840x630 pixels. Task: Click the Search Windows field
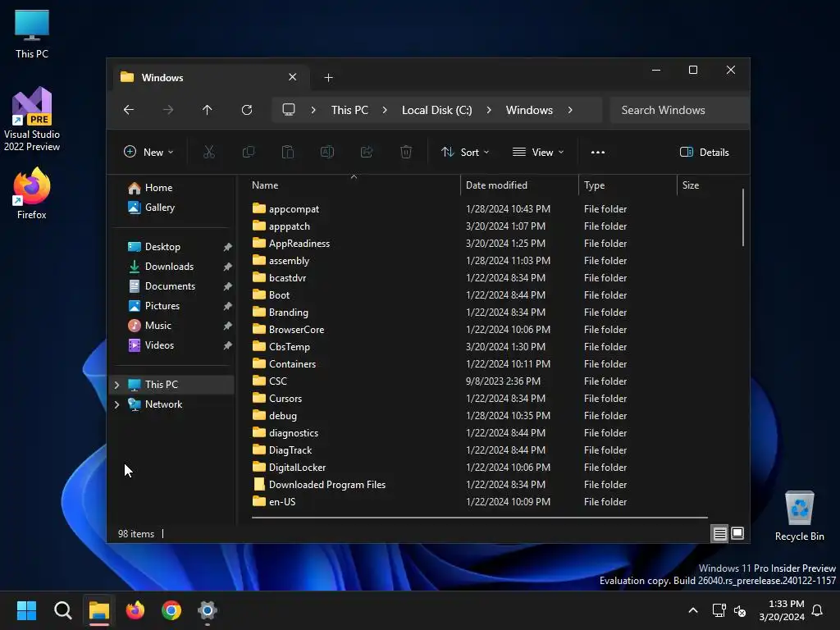pos(679,110)
